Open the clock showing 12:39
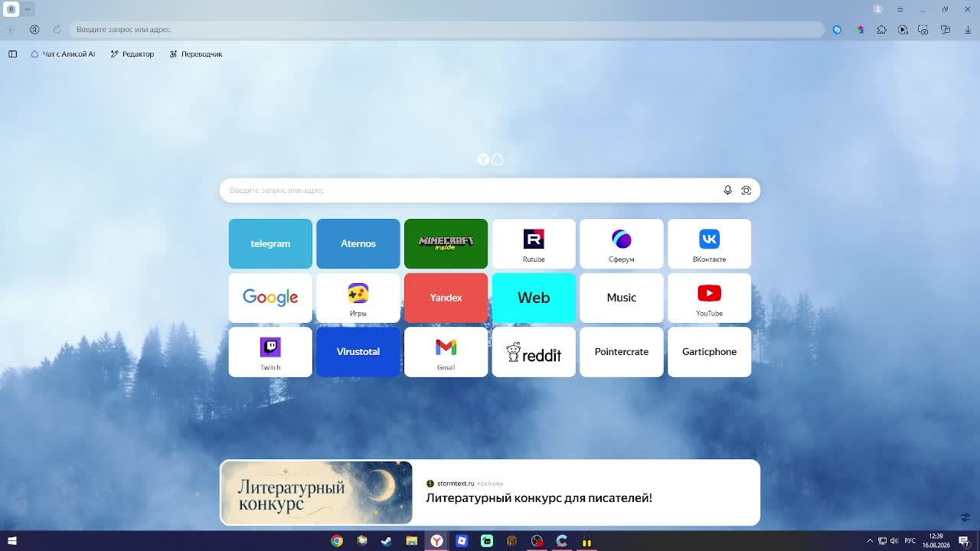 (936, 541)
